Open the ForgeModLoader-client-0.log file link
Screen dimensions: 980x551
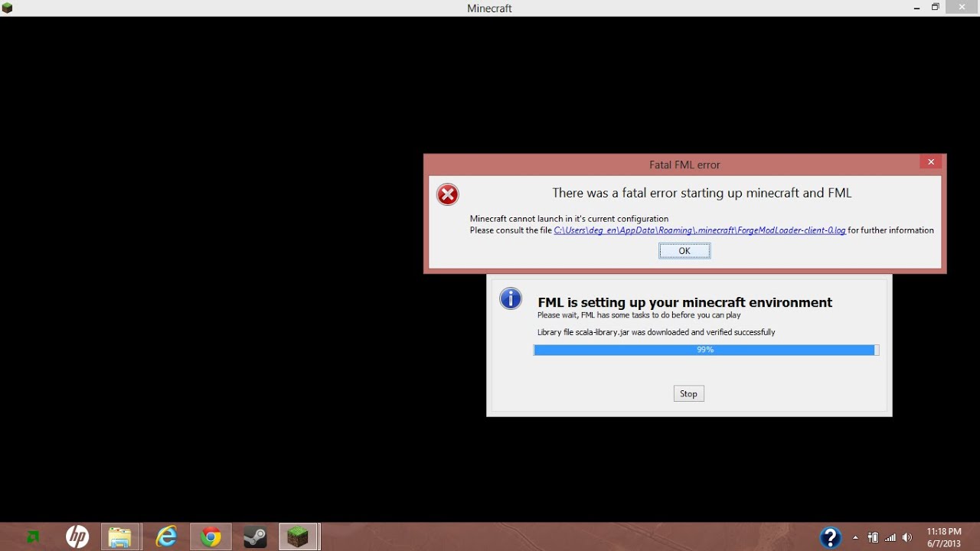[x=700, y=230]
